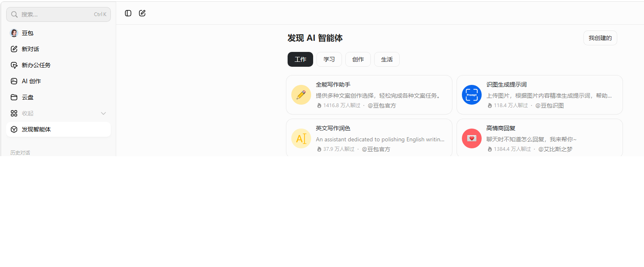The image size is (644, 267).
Task: Open the 我创建的 button
Action: 600,38
